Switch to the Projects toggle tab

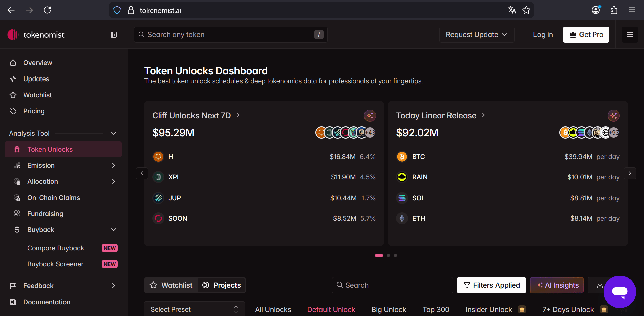(221, 285)
